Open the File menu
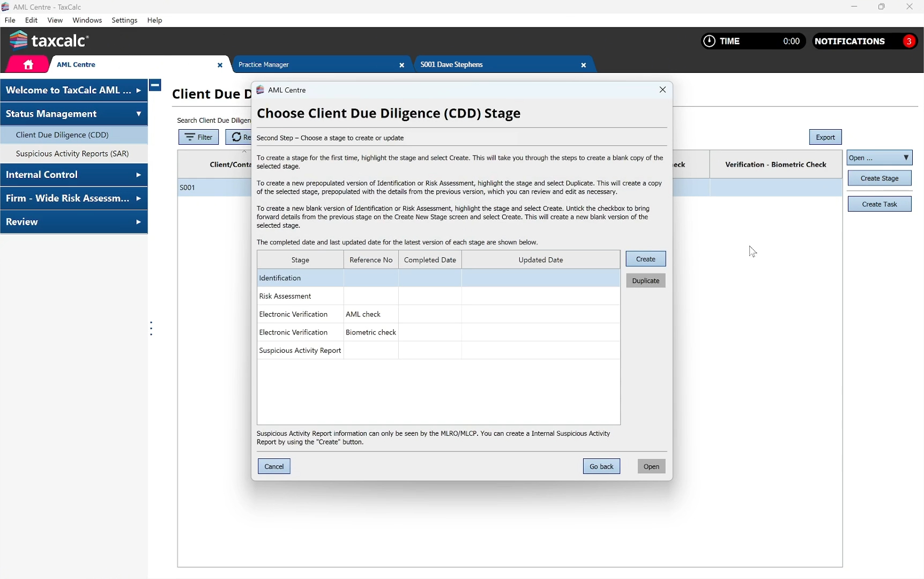The height and width of the screenshot is (579, 924). [x=10, y=20]
